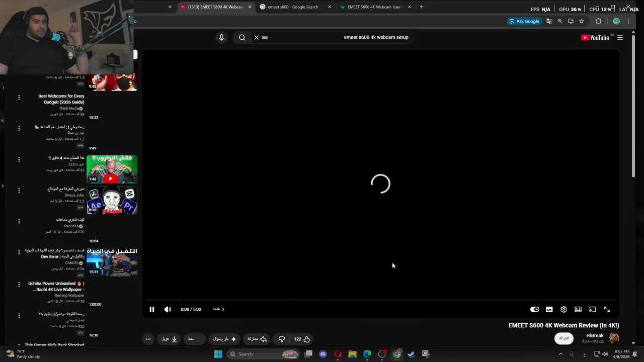Switch to EMEET S600 Webcam User tab
The image size is (644, 362).
click(375, 7)
